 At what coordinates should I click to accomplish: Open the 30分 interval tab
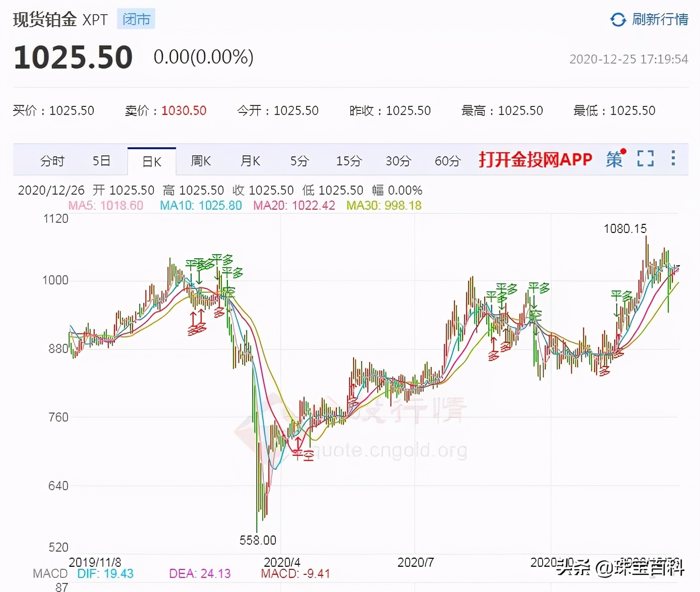pyautogui.click(x=398, y=160)
